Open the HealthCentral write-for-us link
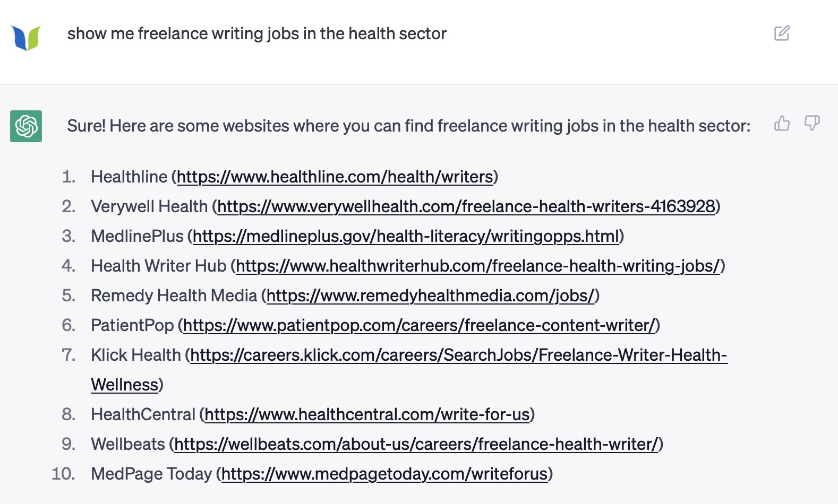Image resolution: width=838 pixels, height=504 pixels. [367, 414]
